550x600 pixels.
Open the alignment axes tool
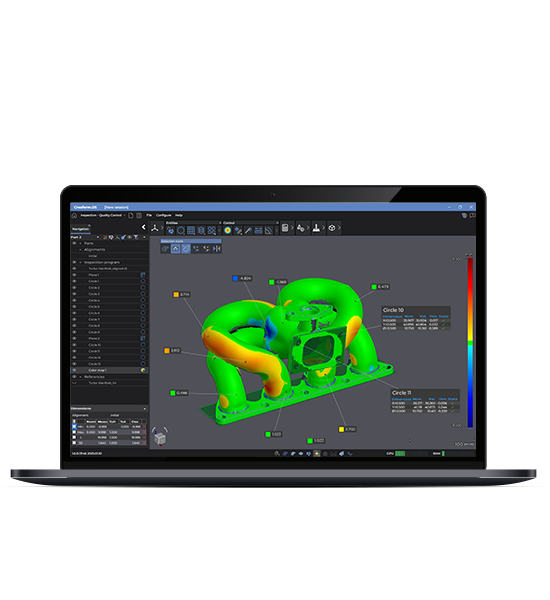point(155,228)
